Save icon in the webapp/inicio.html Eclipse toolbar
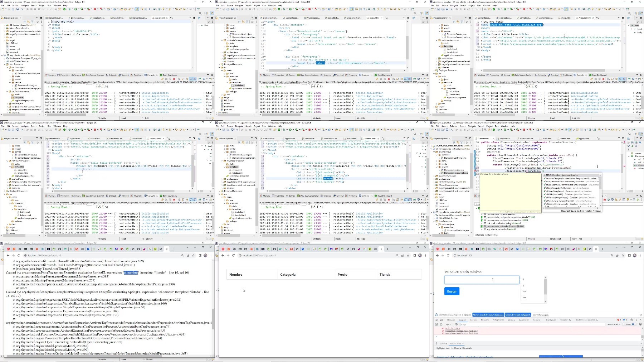The height and width of the screenshot is (362, 644). pos(9,9)
